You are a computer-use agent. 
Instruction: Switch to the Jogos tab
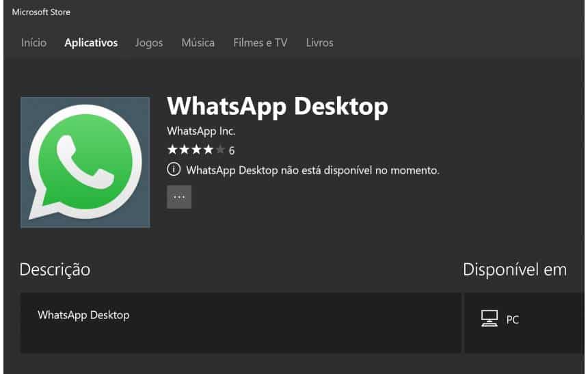(149, 43)
